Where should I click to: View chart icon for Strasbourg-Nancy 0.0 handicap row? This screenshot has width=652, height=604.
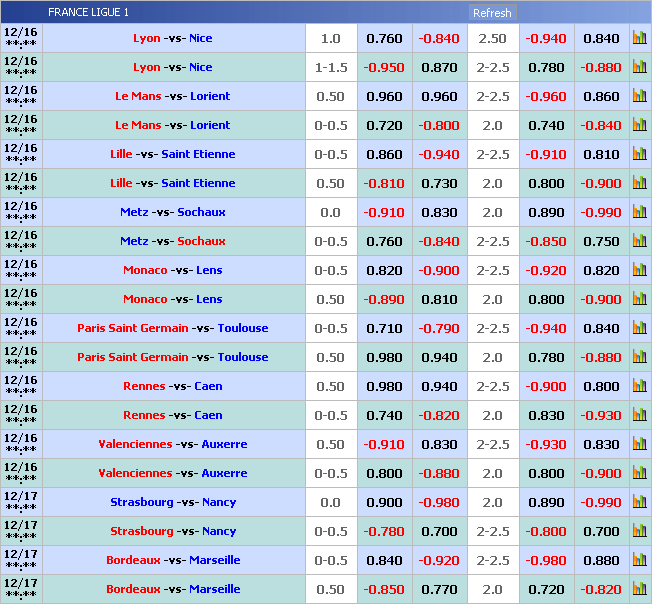(x=640, y=503)
